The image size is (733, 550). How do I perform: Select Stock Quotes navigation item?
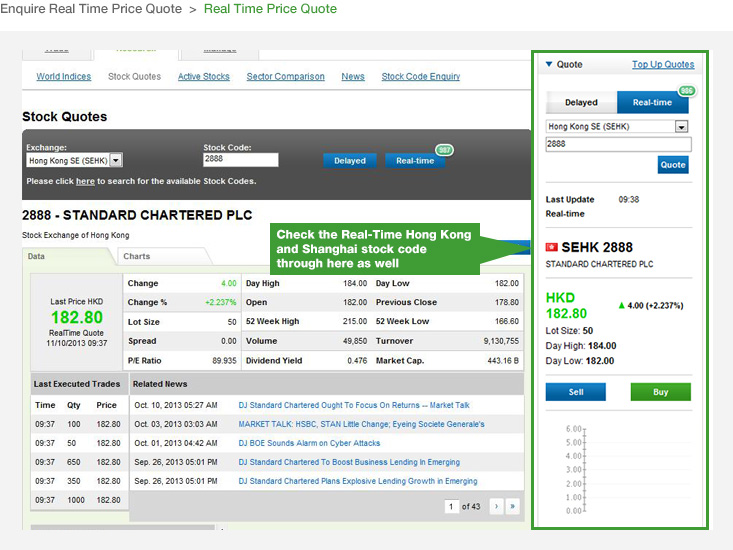134,76
